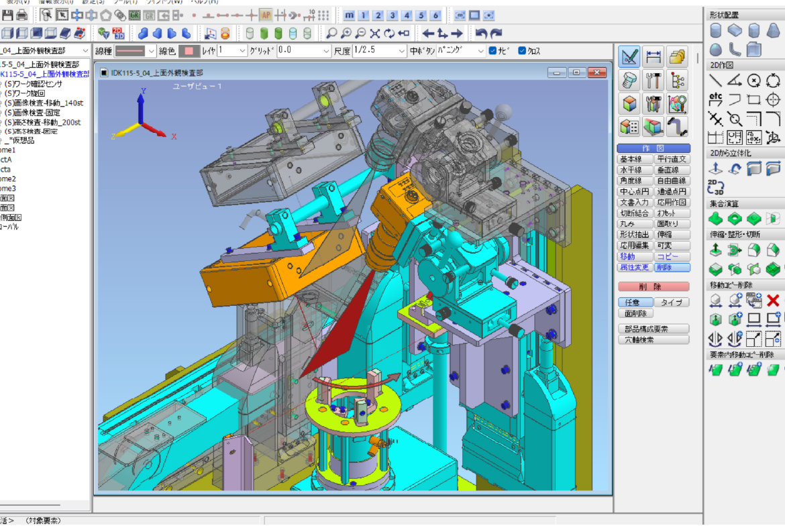Image resolution: width=785 pixels, height=532 pixels.
Task: Click the zoom-in magnifier icon
Action: point(346,33)
